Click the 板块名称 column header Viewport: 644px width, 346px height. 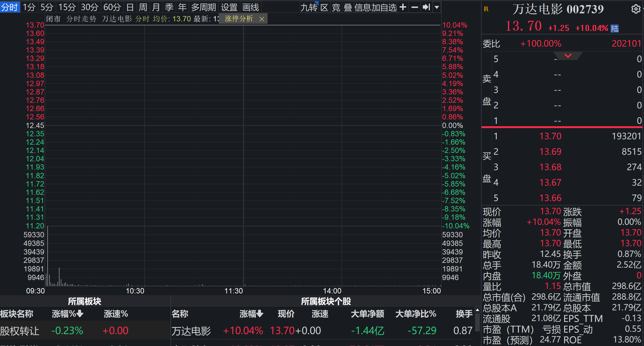pyautogui.click(x=17, y=314)
